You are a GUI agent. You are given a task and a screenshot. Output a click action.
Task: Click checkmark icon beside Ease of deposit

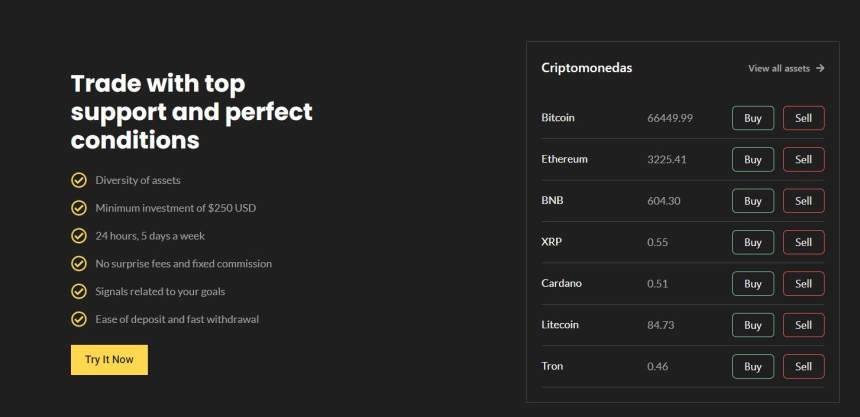pos(78,319)
